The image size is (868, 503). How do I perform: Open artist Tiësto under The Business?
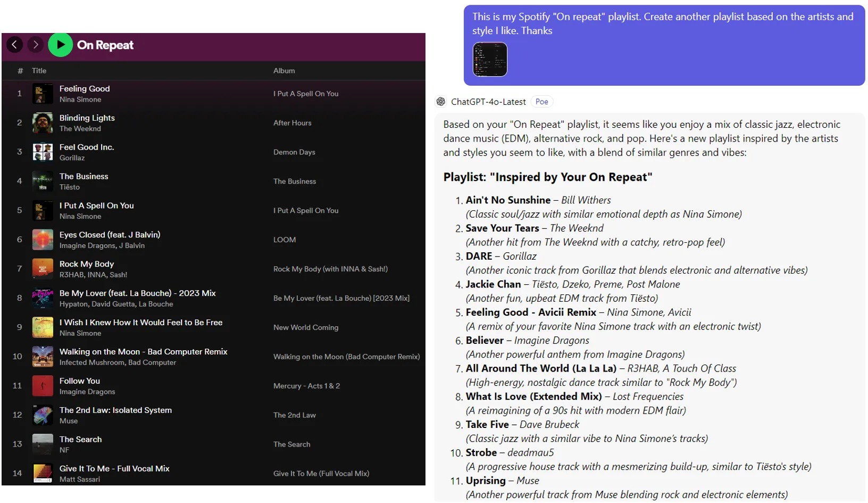[70, 187]
